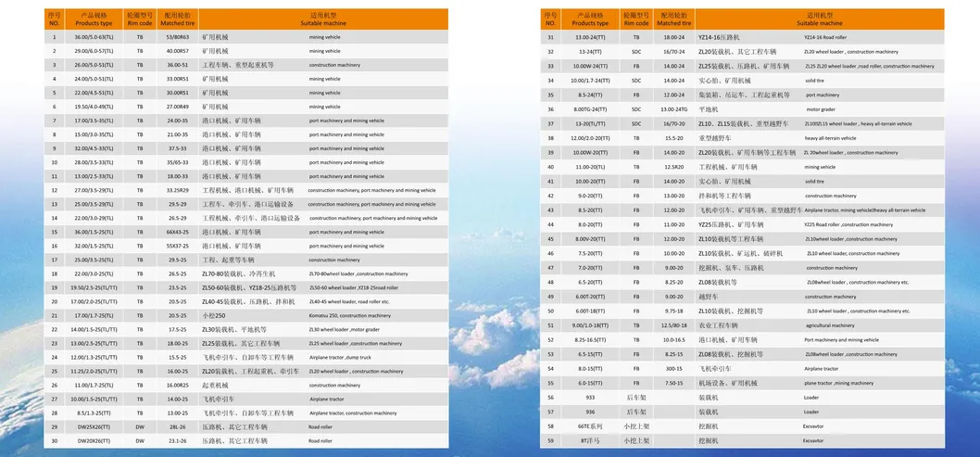Screen dimensions: 980x457
Task: Click the 33.25R29 matched tire cell
Action: (x=177, y=190)
